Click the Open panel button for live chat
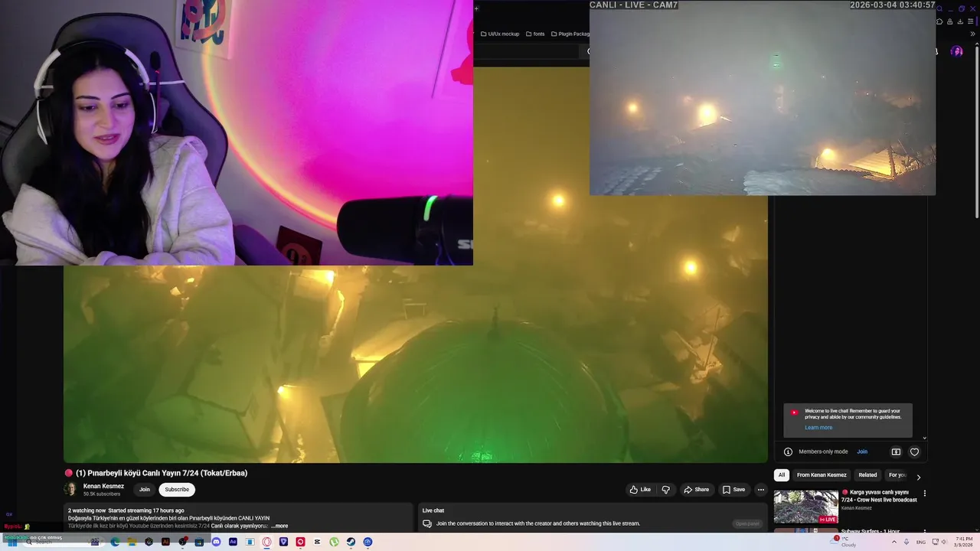The image size is (980, 551). [747, 523]
